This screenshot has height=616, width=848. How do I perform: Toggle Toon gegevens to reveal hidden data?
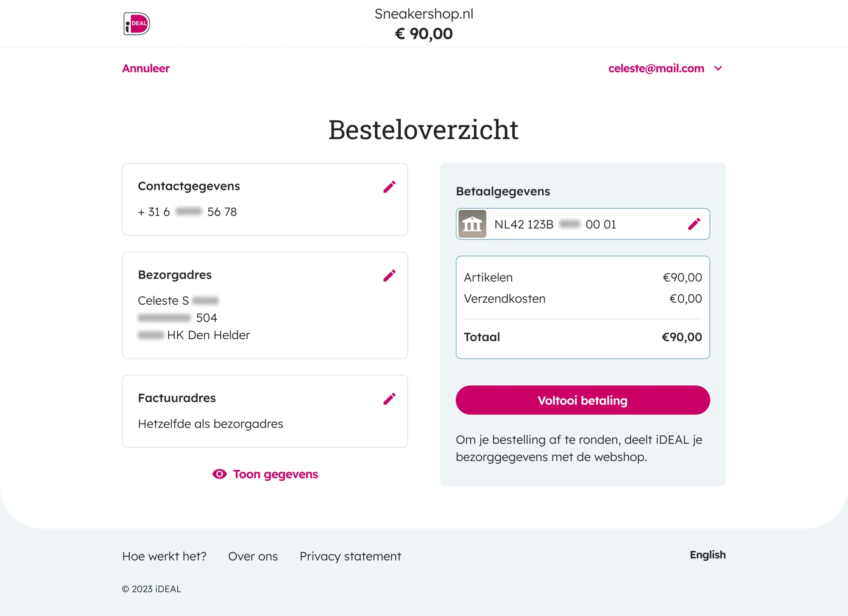point(265,474)
